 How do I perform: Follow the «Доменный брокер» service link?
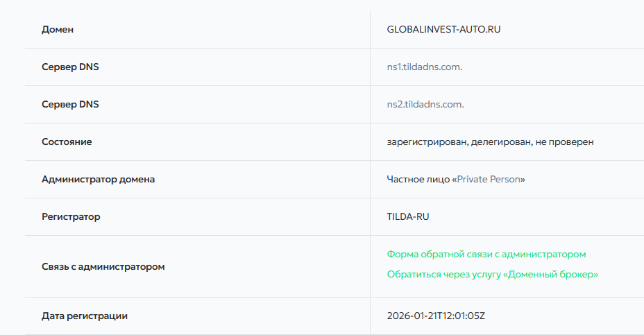[492, 275]
